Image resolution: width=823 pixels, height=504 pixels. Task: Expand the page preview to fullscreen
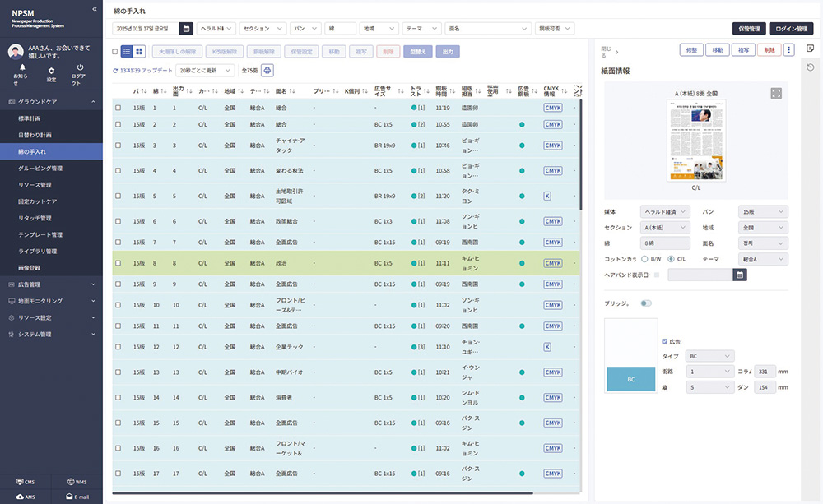click(776, 94)
